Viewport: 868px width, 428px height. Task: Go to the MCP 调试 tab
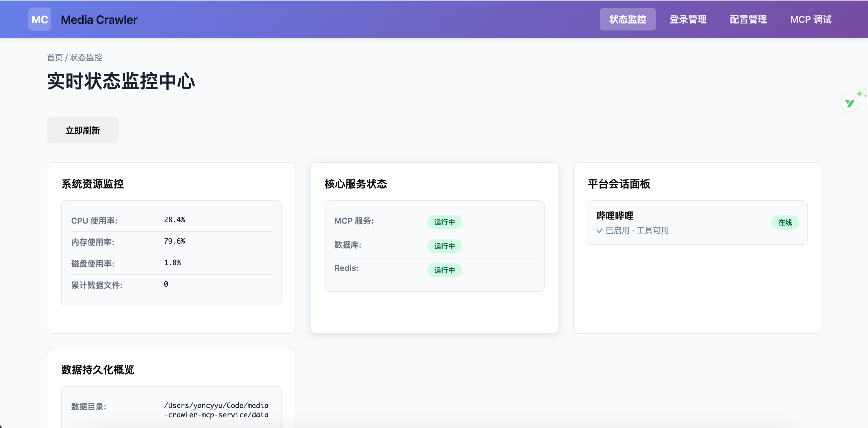pyautogui.click(x=811, y=19)
